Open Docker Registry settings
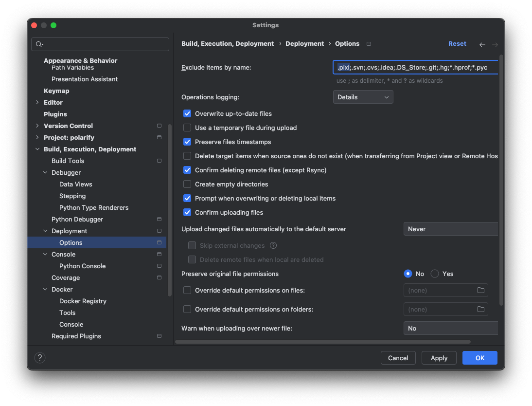This screenshot has height=406, width=532. click(x=83, y=301)
